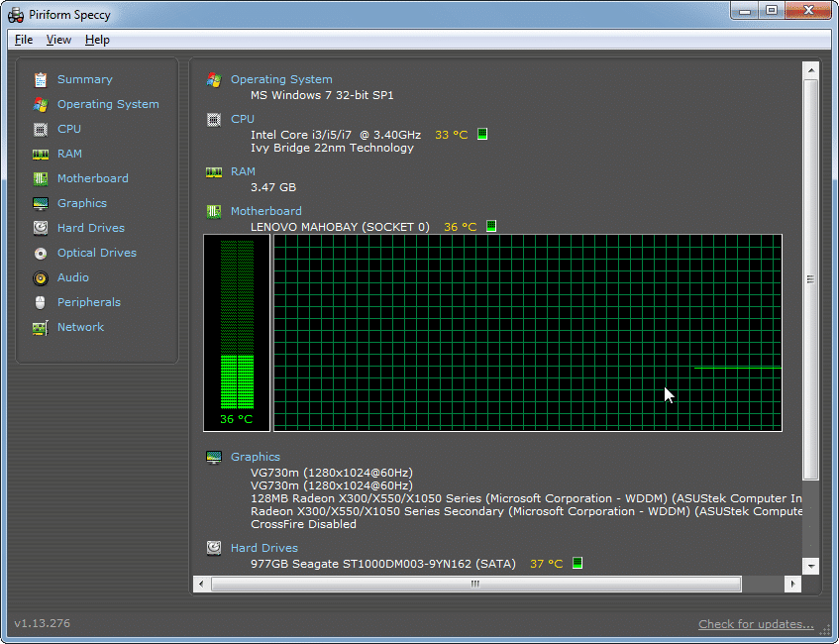
Task: Open the Graphics sidebar section
Action: coord(82,203)
